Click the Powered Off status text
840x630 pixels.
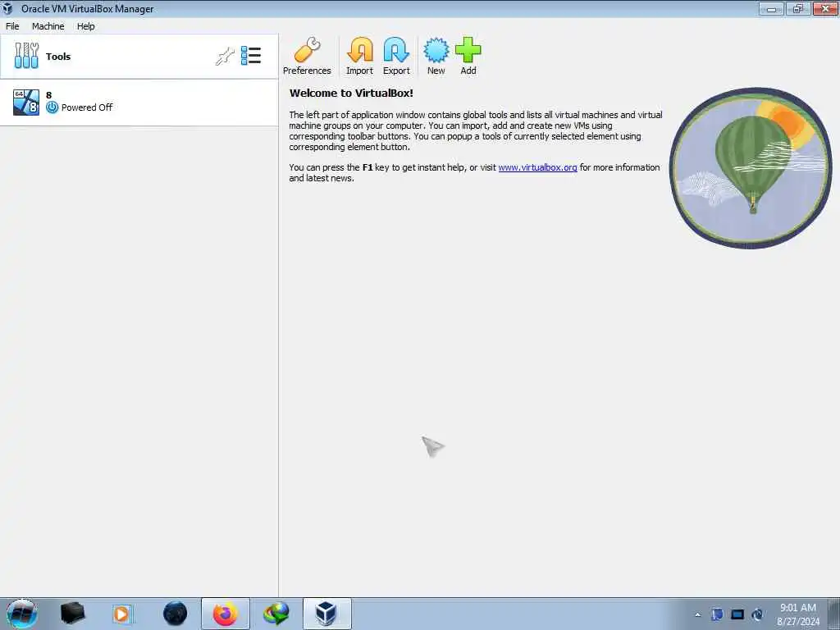click(x=87, y=107)
